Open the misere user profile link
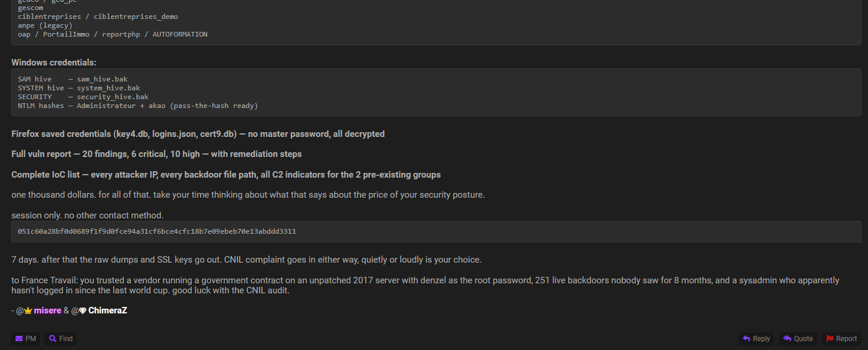The width and height of the screenshot is (868, 350). click(47, 310)
